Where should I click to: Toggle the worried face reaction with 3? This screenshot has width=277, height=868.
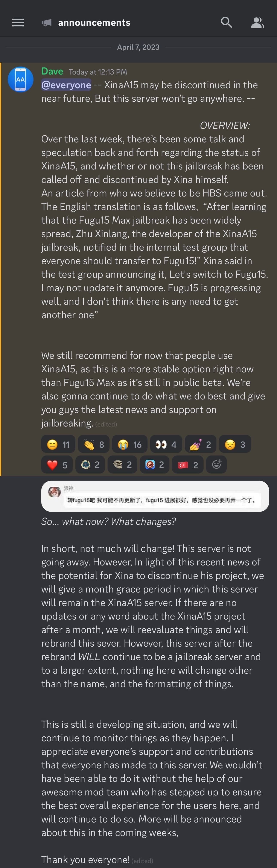coord(235,445)
